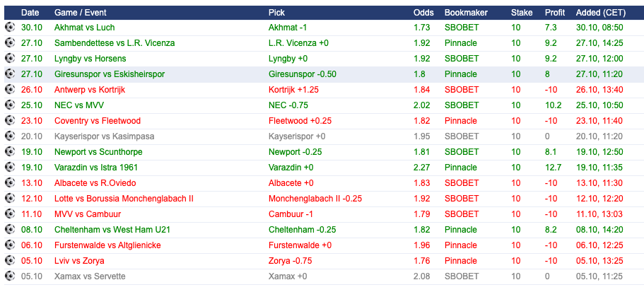Click soccer ball icon on Varazdin vs Istra 1961 row

click(x=10, y=167)
